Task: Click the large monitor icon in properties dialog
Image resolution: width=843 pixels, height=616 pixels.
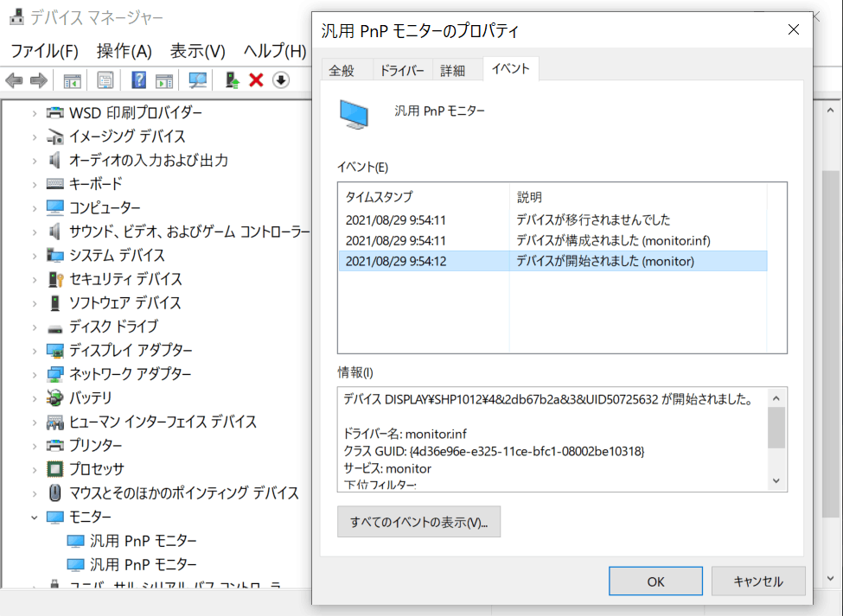Action: click(354, 114)
